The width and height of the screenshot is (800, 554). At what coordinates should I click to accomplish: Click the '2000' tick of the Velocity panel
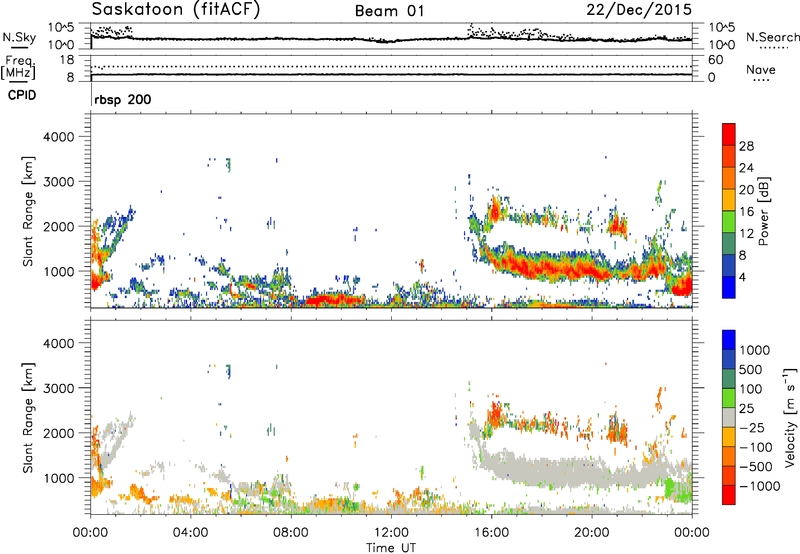[58, 433]
